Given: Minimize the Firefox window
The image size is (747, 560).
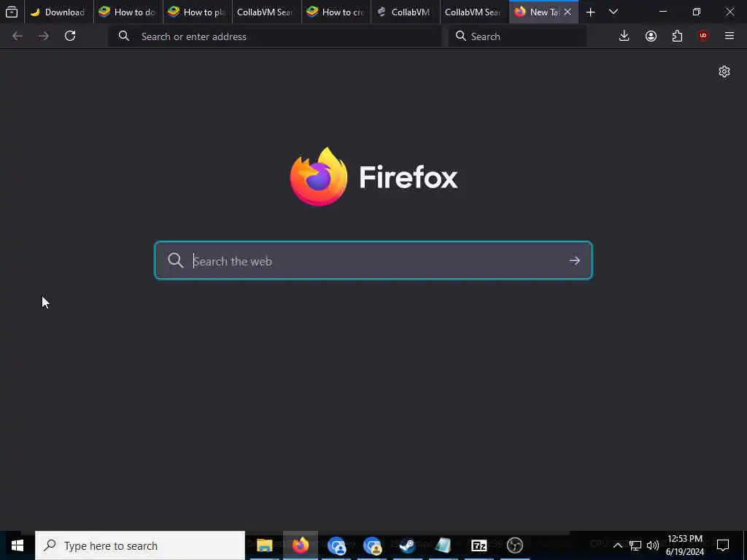Looking at the screenshot, I should [663, 12].
